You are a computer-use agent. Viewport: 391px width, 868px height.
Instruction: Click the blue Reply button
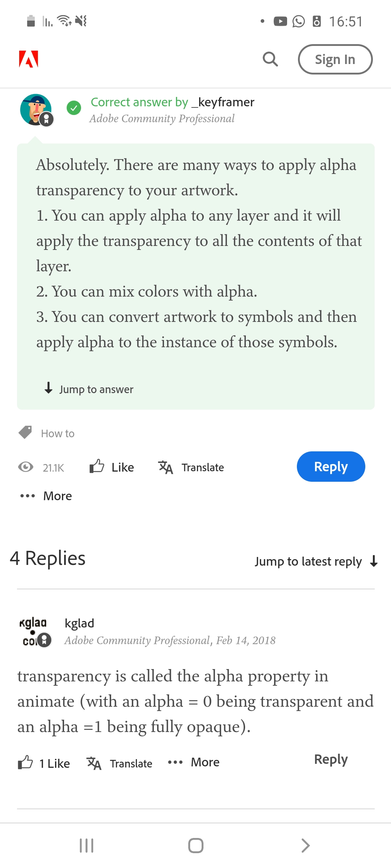[x=331, y=467]
